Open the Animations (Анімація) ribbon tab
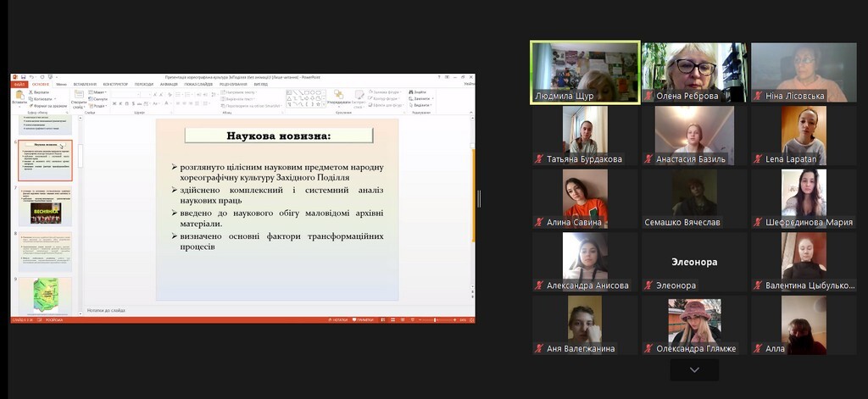This screenshot has height=399, width=868. tap(169, 84)
